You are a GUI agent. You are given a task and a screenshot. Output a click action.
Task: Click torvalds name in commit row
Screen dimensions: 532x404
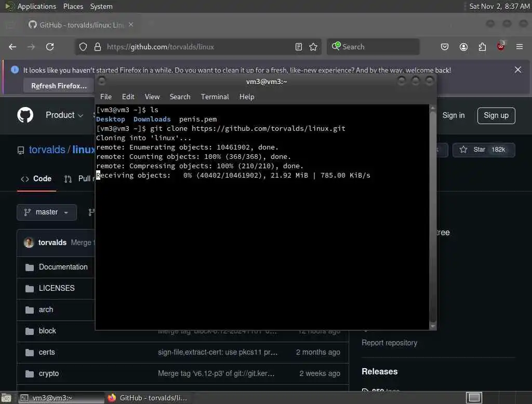pyautogui.click(x=52, y=242)
